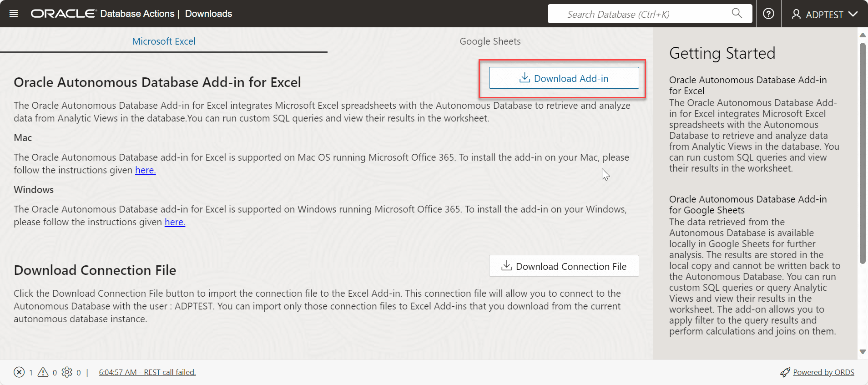
Task: Click the scrollbar down arrow
Action: 863,352
